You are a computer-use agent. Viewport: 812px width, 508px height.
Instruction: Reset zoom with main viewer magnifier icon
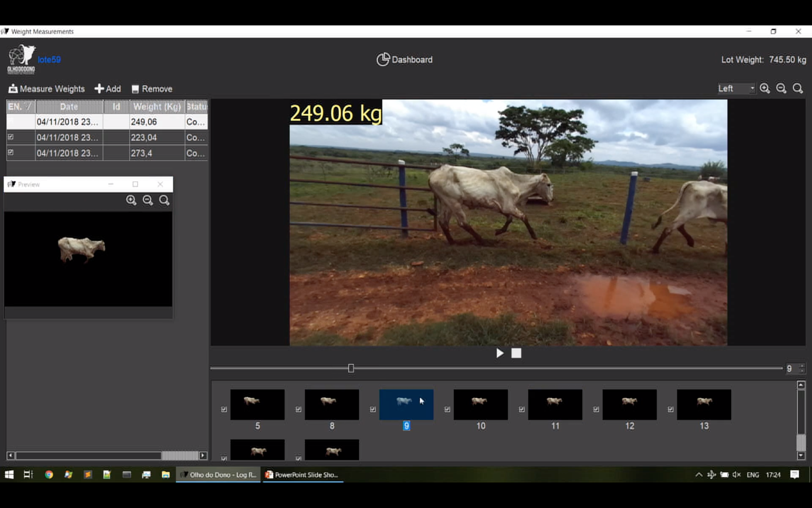(x=797, y=88)
